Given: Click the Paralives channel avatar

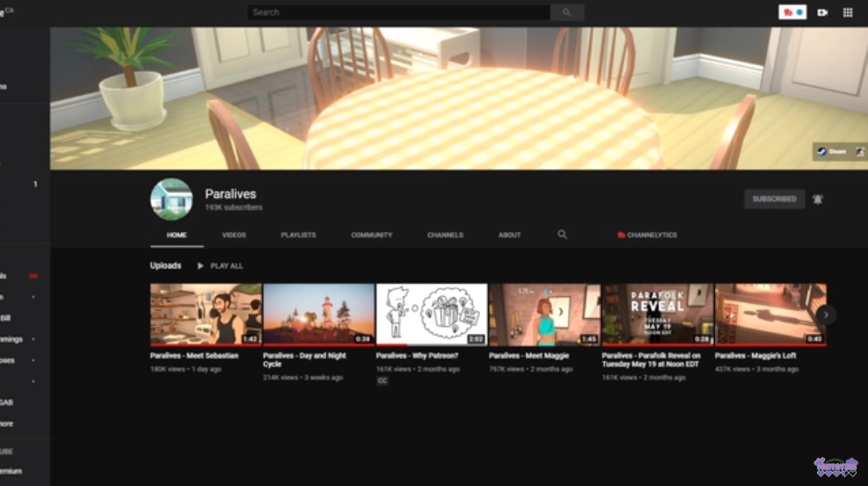Looking at the screenshot, I should (171, 199).
